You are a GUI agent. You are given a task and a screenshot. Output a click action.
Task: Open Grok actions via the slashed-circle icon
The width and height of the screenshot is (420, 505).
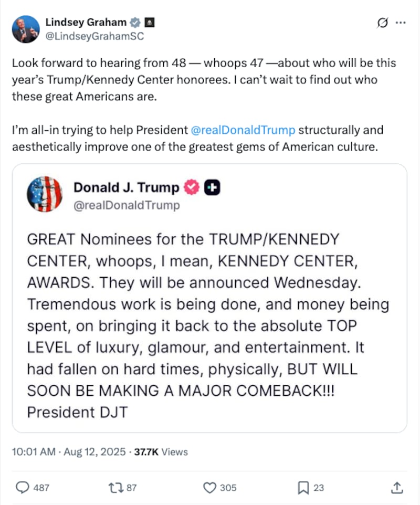tap(382, 23)
